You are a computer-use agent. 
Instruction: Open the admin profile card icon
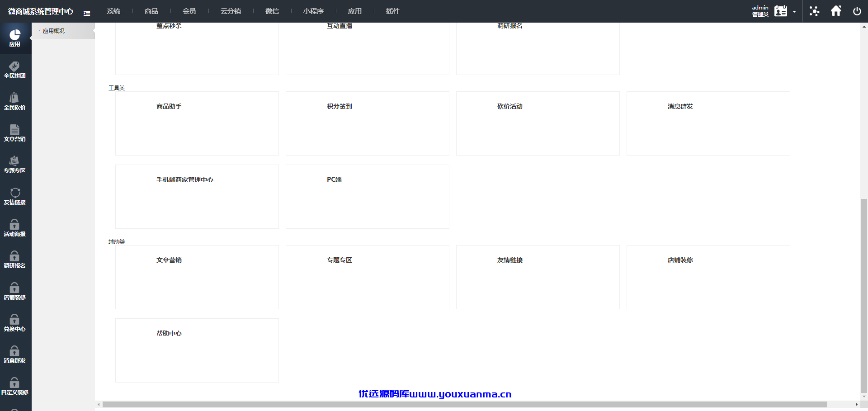[x=781, y=11]
